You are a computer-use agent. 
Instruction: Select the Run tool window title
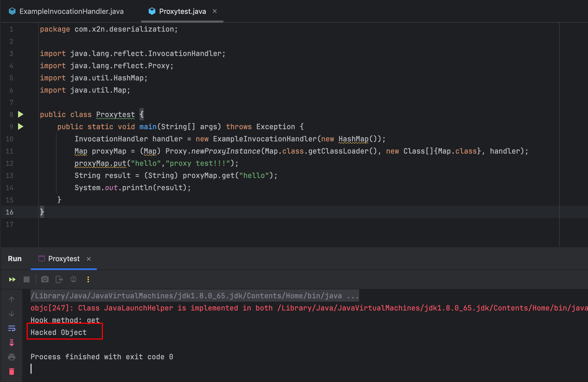[x=15, y=259]
